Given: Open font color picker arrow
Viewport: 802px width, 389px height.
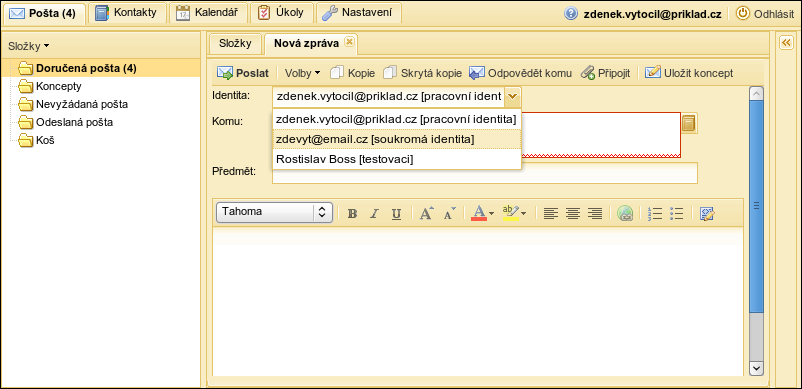Looking at the screenshot, I should point(492,214).
